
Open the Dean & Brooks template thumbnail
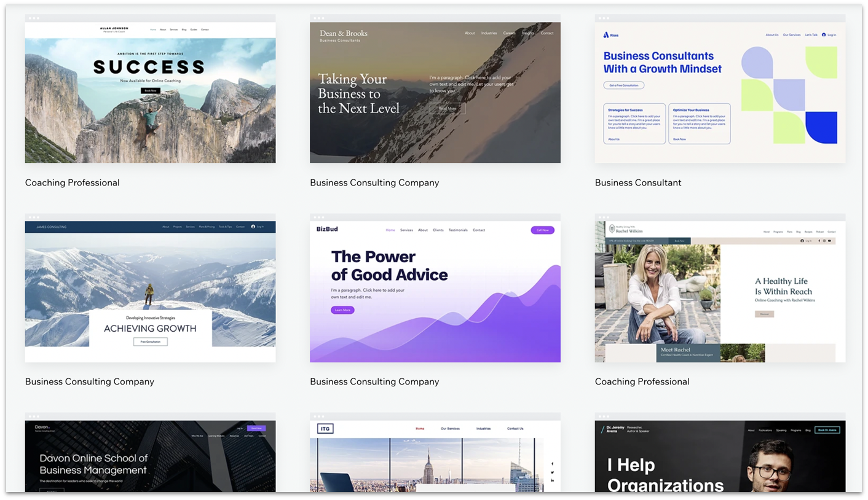(435, 92)
